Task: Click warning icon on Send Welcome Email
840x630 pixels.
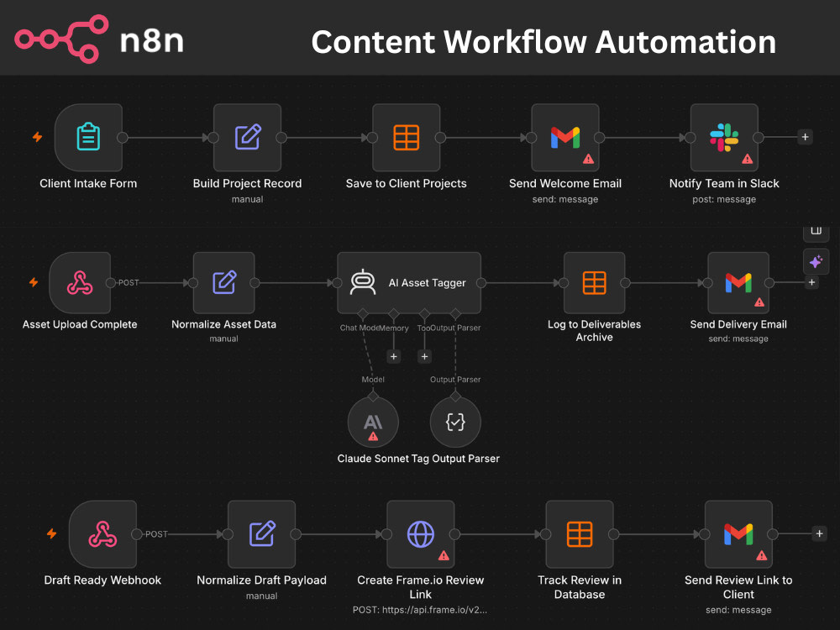Action: coord(588,159)
